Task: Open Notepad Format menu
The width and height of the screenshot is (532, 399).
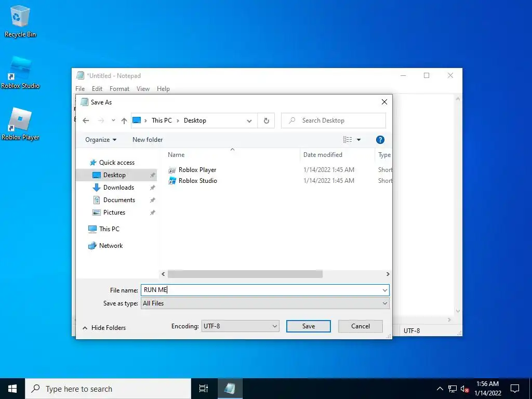Action: [x=119, y=89]
